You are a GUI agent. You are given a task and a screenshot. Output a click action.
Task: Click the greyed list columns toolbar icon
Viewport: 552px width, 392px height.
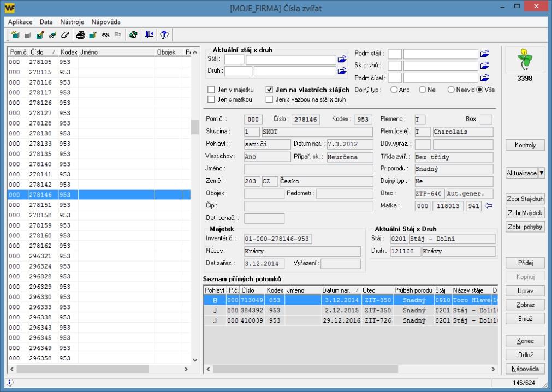pyautogui.click(x=118, y=34)
